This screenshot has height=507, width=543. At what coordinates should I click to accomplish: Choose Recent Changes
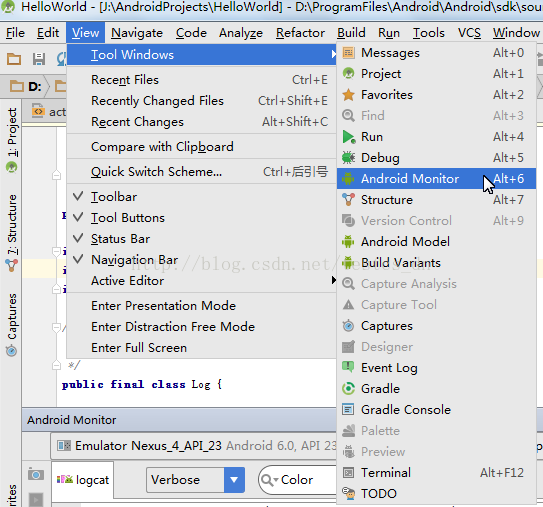(x=202, y=122)
